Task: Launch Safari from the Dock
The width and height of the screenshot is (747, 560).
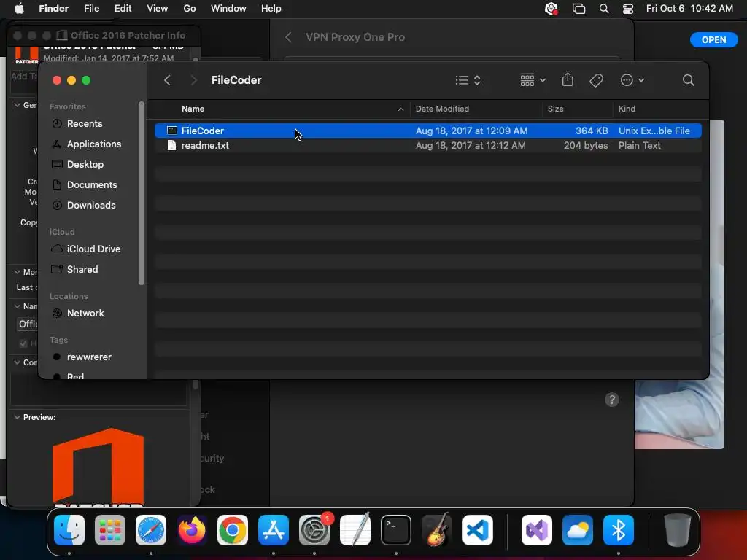Action: 151,530
